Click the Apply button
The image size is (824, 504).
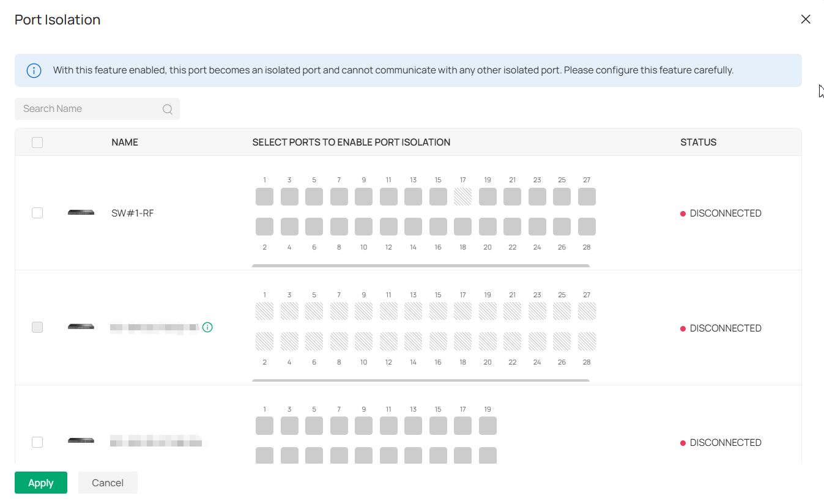tap(41, 483)
